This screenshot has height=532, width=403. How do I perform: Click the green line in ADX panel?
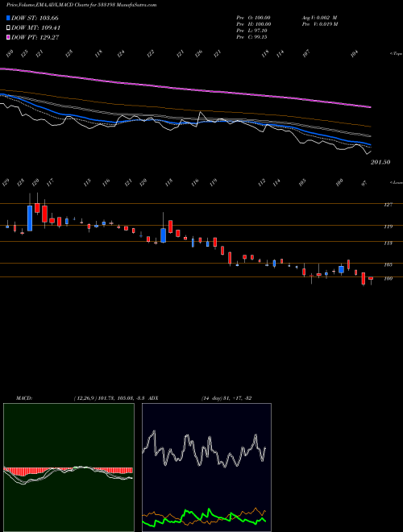204,518
